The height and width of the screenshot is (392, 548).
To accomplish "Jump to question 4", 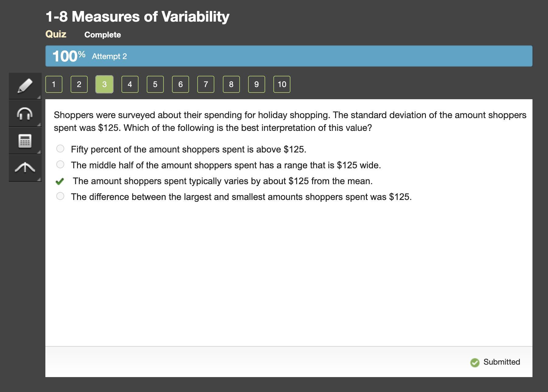I will [130, 84].
